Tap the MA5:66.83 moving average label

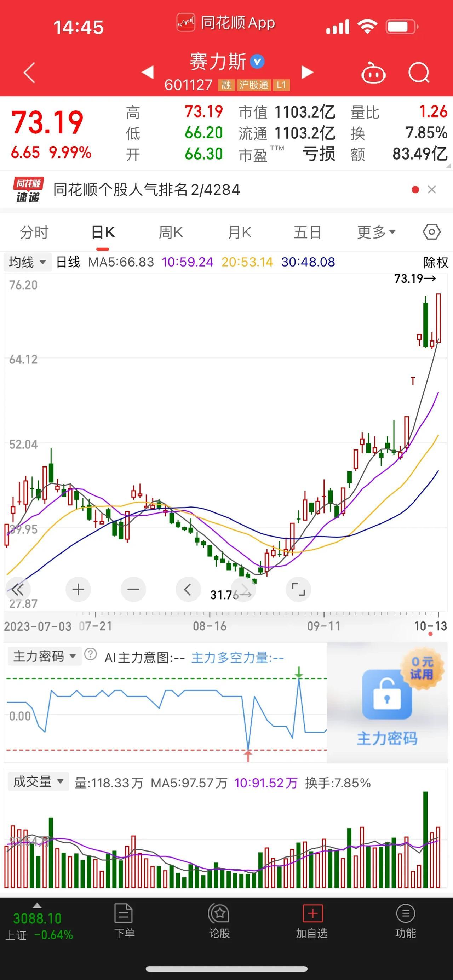121,262
